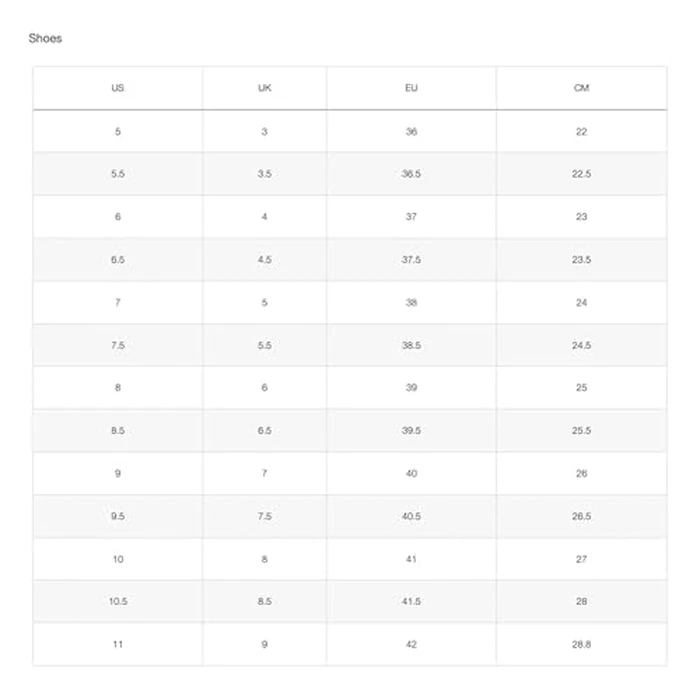Select the UK column header
The image size is (700, 700).
[x=264, y=88]
